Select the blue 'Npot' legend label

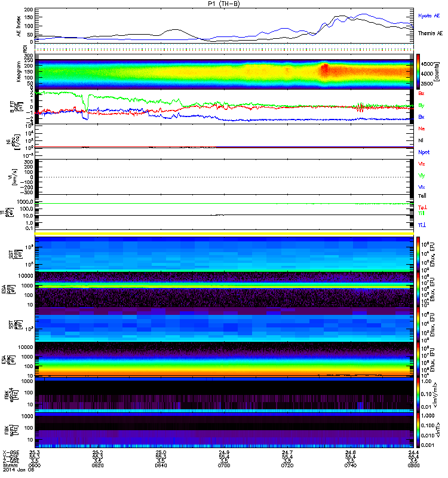424,152
